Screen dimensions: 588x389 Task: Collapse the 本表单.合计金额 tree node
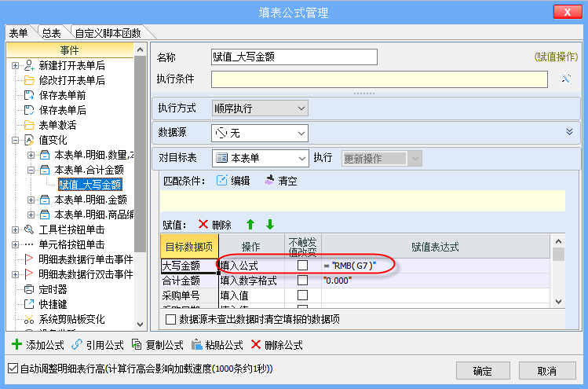click(31, 170)
